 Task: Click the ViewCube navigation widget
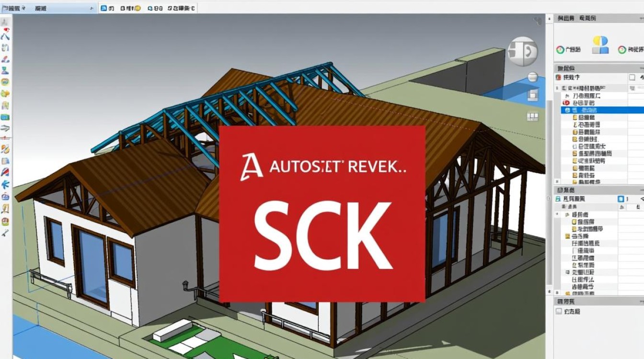523,51
